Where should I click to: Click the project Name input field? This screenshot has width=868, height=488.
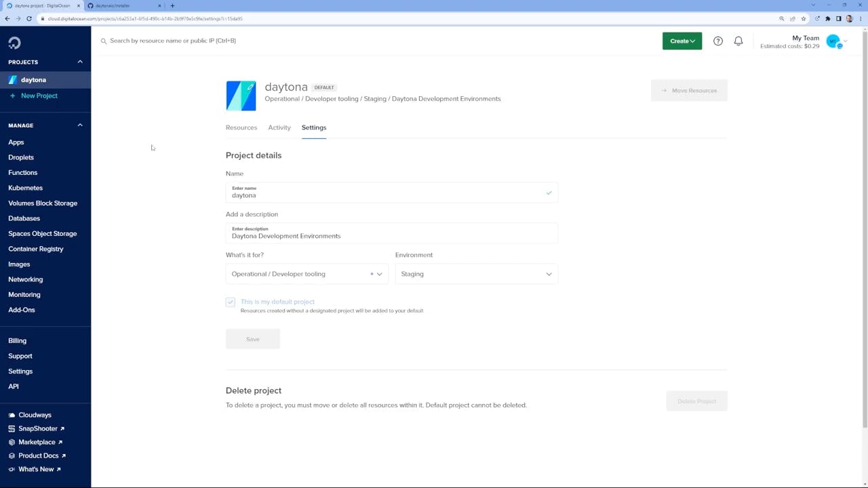[392, 192]
